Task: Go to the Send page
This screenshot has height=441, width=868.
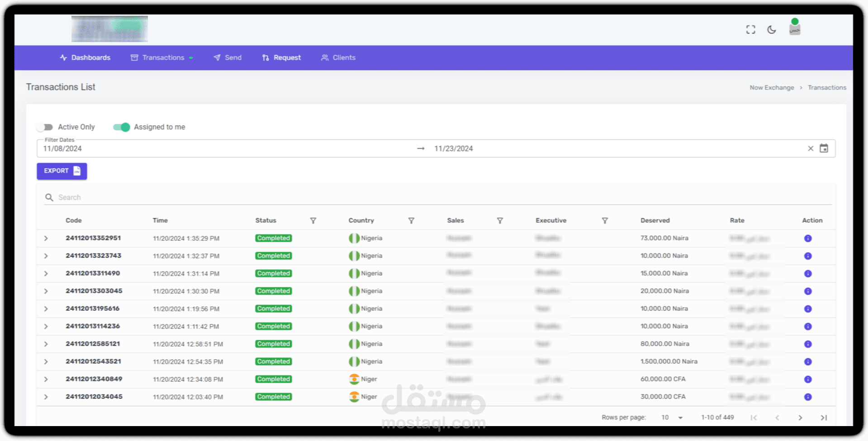Action: [228, 57]
